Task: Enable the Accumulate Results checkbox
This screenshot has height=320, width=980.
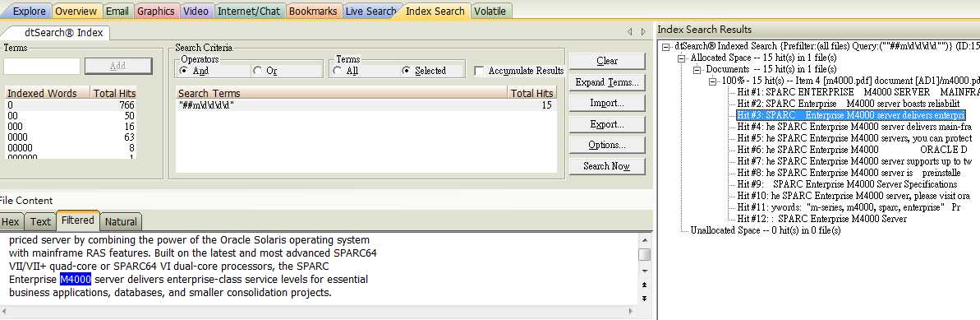Action: pyautogui.click(x=480, y=71)
